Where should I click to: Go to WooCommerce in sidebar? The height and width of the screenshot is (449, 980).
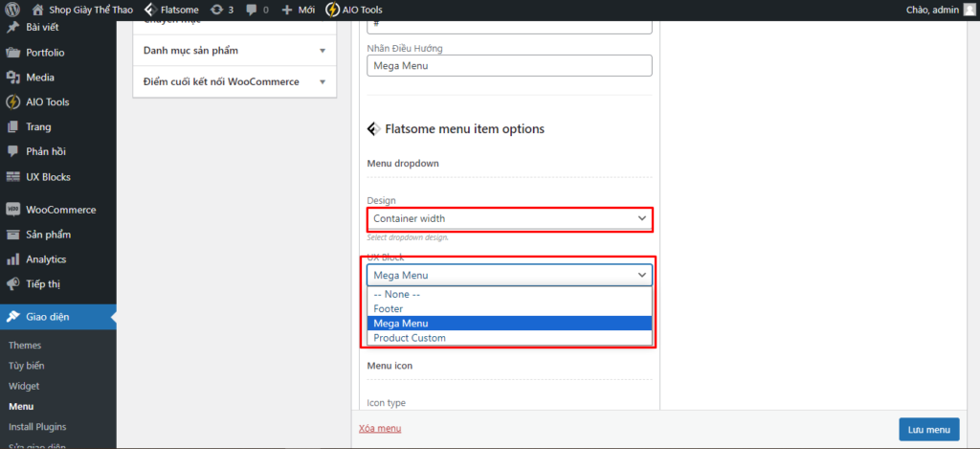(x=60, y=210)
